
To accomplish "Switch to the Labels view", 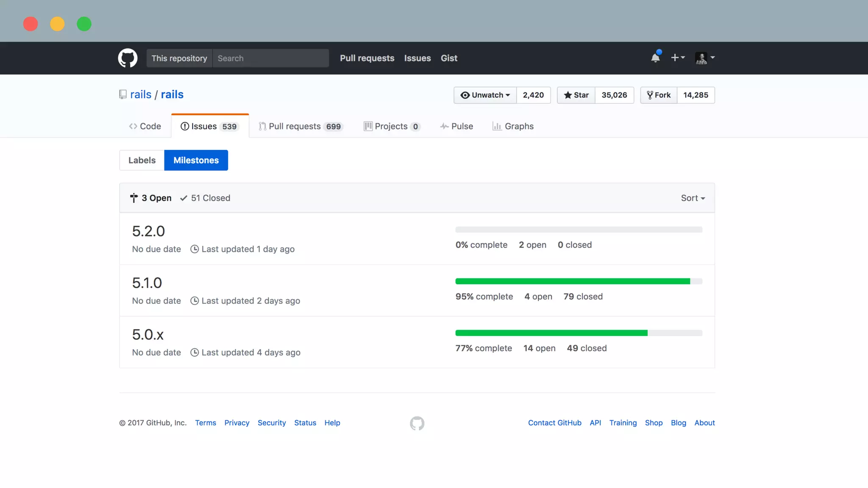I will point(142,160).
